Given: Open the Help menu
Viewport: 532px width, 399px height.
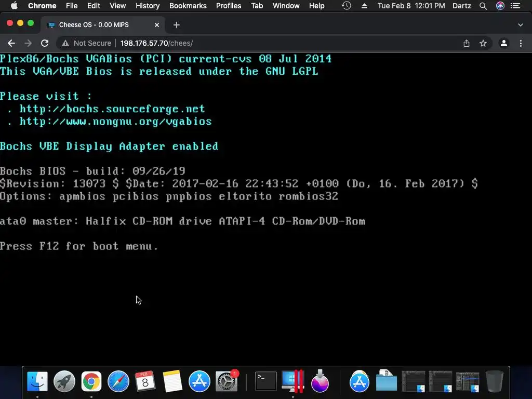Looking at the screenshot, I should tap(316, 6).
